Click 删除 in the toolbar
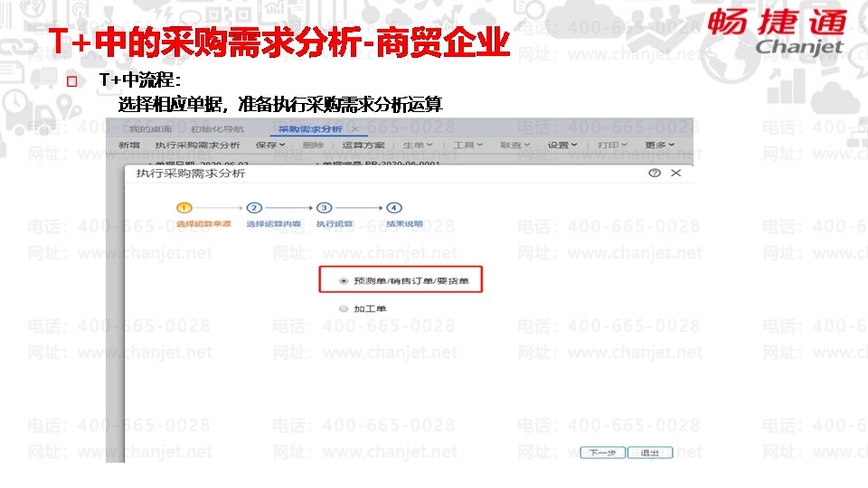 (x=314, y=145)
